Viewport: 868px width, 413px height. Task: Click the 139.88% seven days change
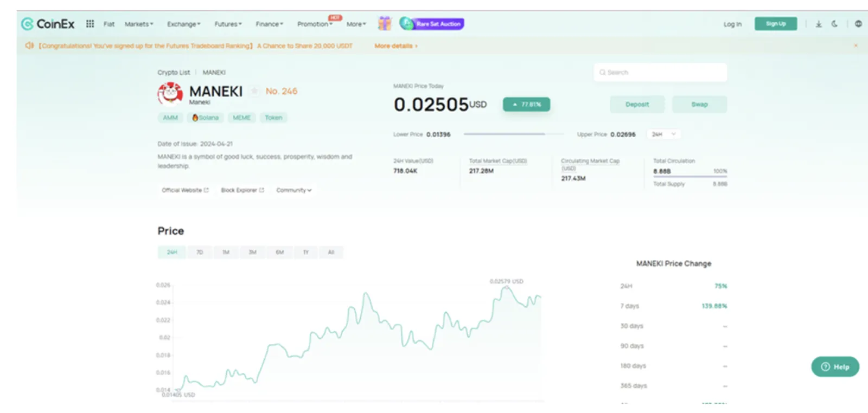(714, 306)
